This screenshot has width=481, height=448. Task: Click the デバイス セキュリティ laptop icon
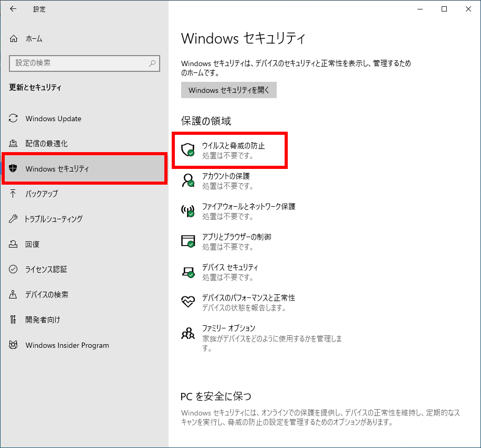(x=188, y=272)
